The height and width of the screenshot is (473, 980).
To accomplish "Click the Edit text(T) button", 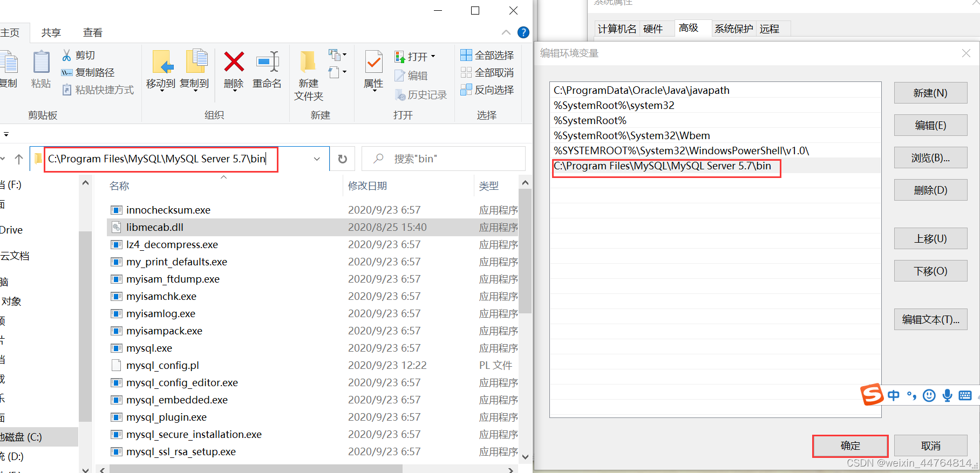I will [x=930, y=319].
